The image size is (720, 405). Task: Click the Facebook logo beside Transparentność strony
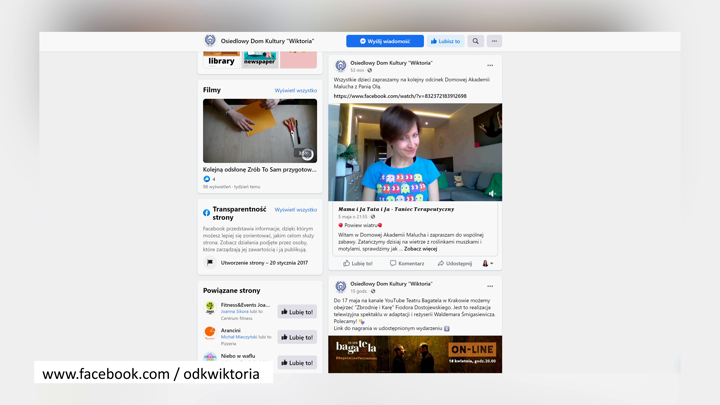coord(207,213)
